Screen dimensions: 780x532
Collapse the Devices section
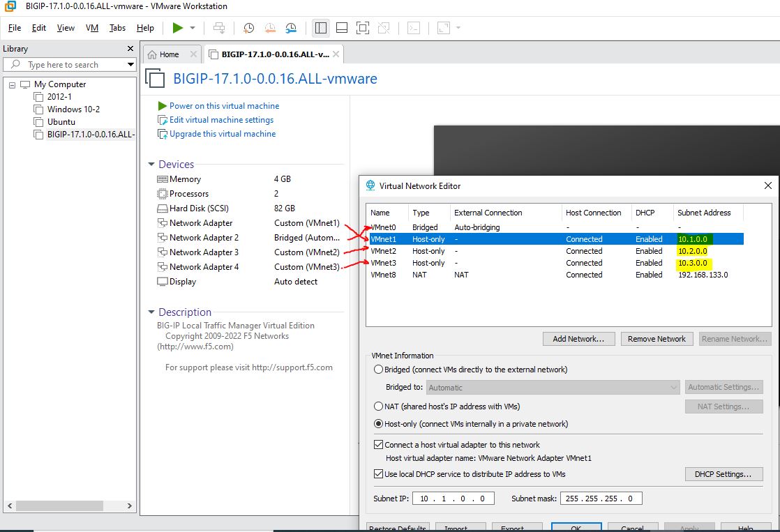click(x=151, y=165)
